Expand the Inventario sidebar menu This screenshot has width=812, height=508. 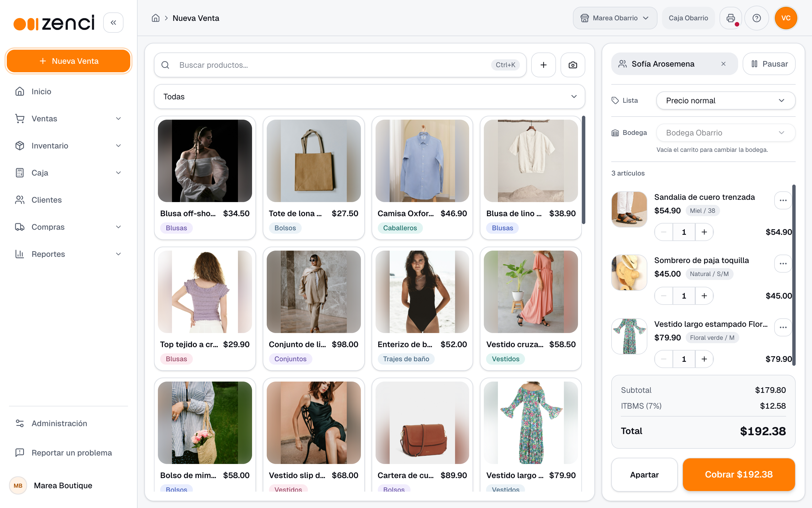tap(69, 146)
